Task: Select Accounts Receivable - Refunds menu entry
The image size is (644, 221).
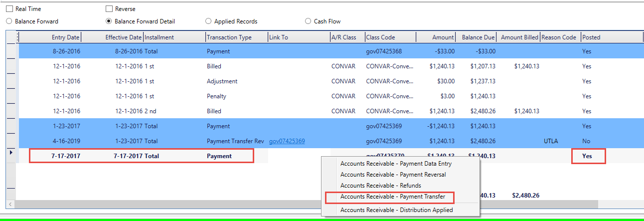Action: click(380, 186)
